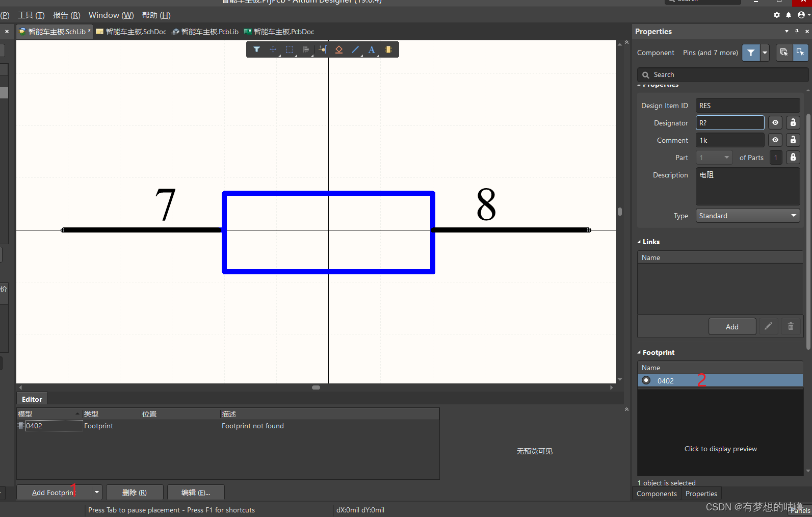
Task: Click the canvas vertical scrollbar thumb
Action: tap(620, 211)
